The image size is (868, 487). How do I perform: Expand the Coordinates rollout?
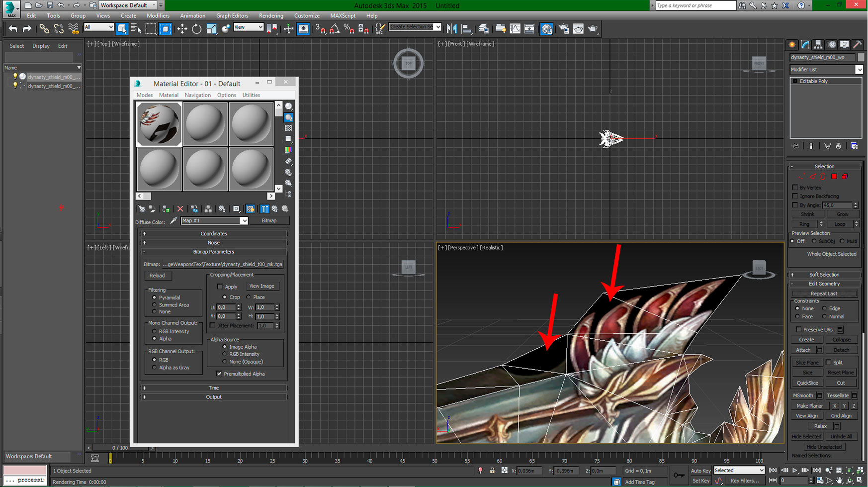click(x=214, y=234)
